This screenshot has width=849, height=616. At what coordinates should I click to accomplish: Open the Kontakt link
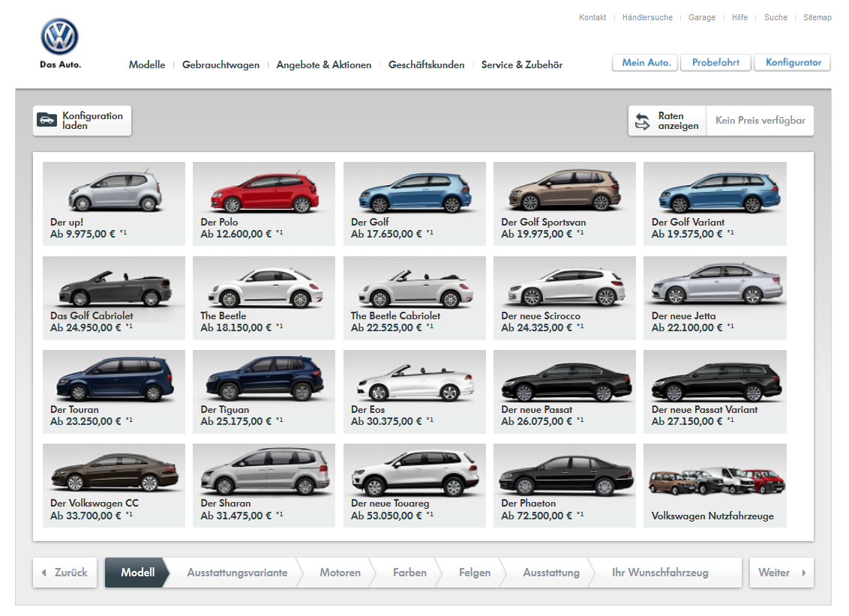point(592,17)
